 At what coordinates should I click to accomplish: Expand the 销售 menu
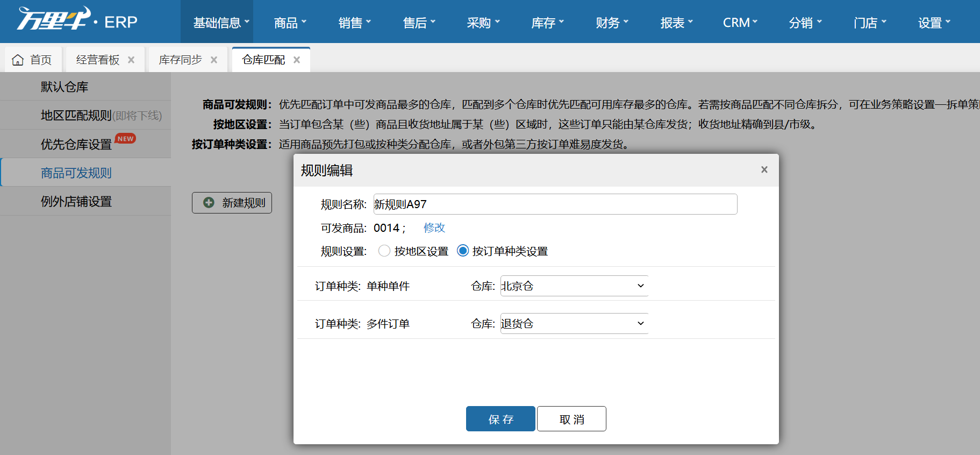355,23
